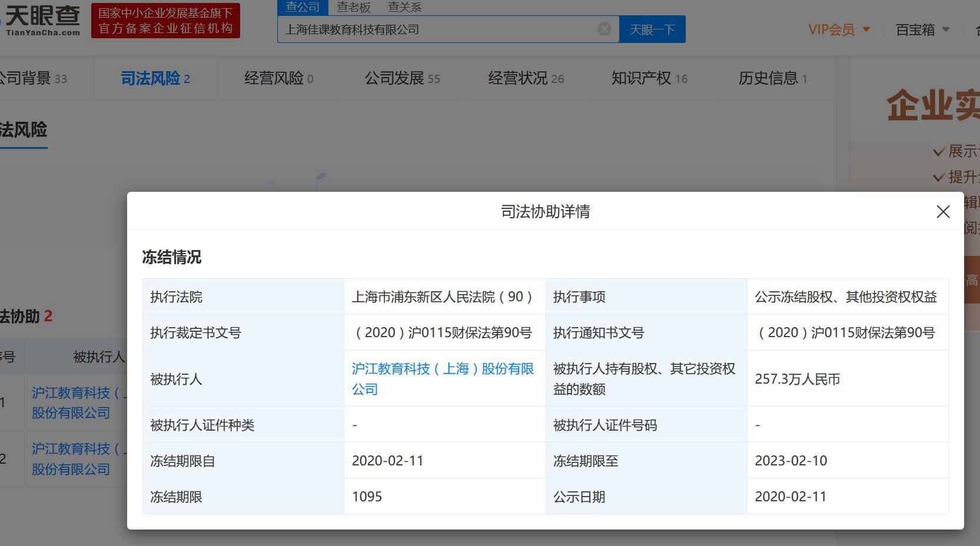Go to 公司发展 55 tab

click(403, 78)
